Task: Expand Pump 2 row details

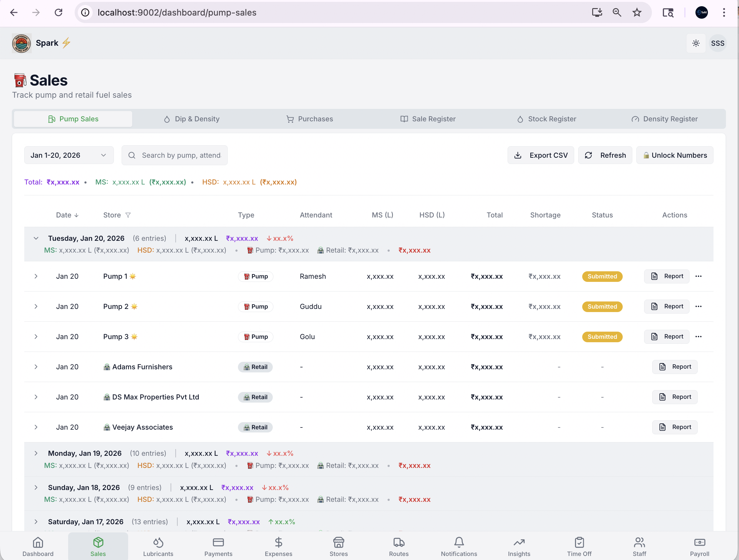Action: [36, 306]
